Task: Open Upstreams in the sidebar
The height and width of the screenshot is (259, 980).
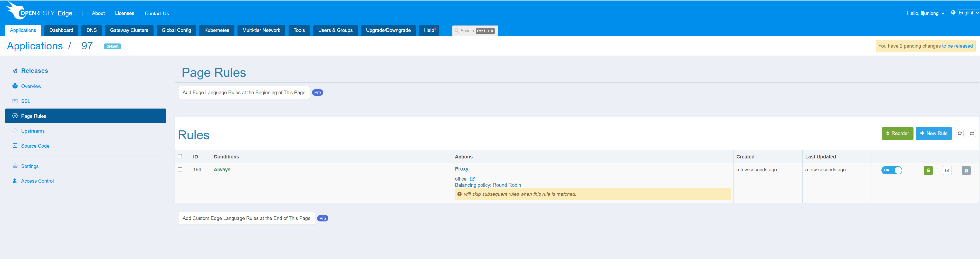Action: click(33, 131)
